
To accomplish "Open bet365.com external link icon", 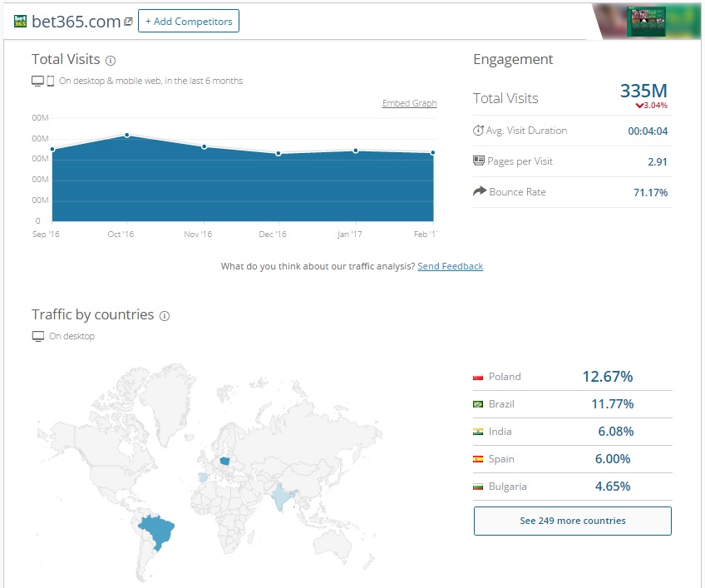I will coord(128,22).
